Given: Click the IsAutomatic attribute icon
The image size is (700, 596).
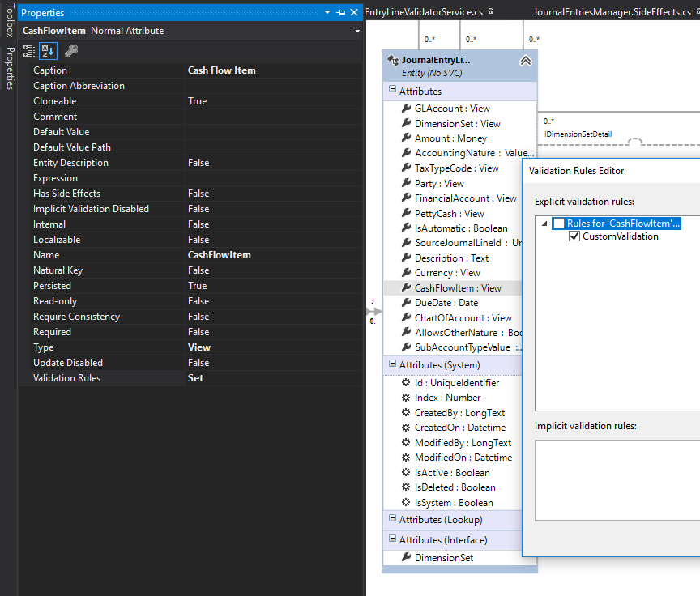Looking at the screenshot, I should point(406,228).
